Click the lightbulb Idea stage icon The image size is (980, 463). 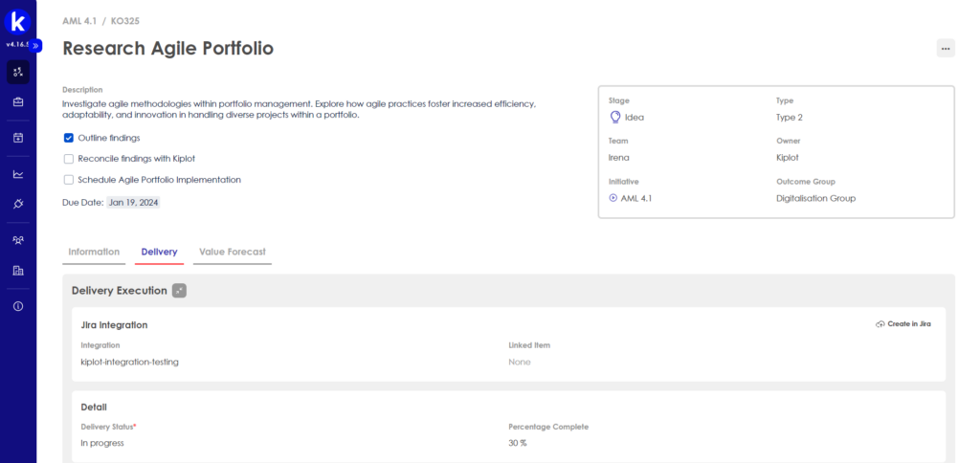pyautogui.click(x=615, y=117)
